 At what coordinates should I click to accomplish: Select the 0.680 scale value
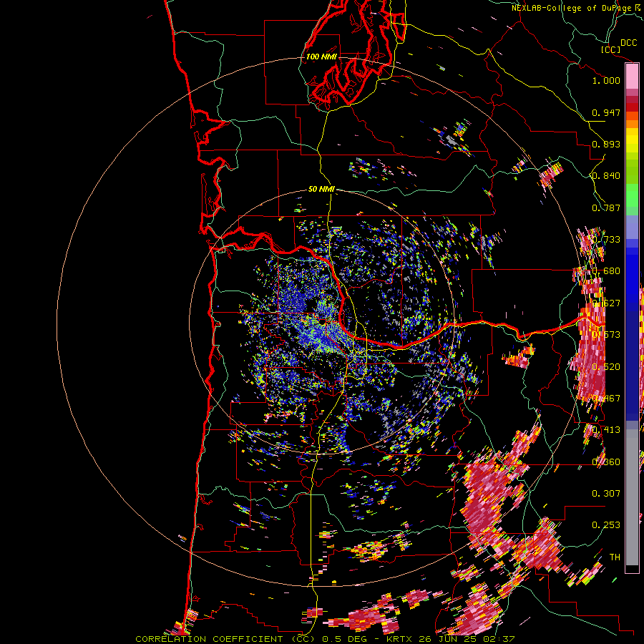pyautogui.click(x=606, y=271)
